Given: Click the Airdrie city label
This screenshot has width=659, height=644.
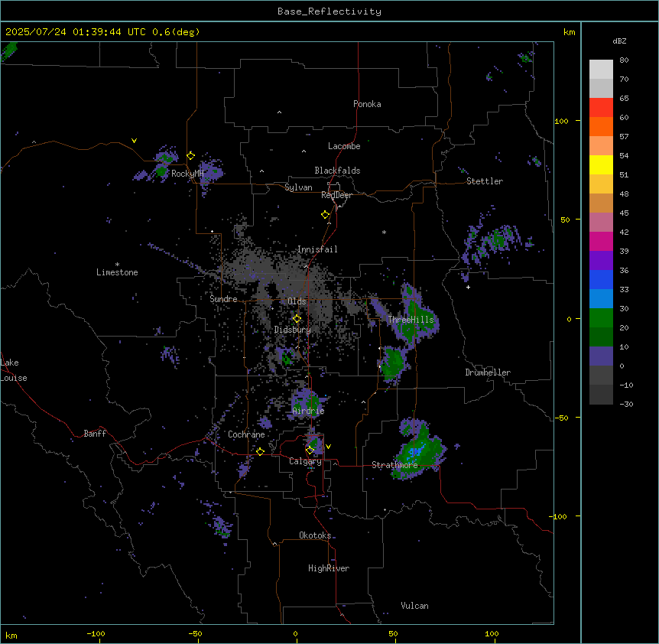Looking at the screenshot, I should click(x=308, y=411).
